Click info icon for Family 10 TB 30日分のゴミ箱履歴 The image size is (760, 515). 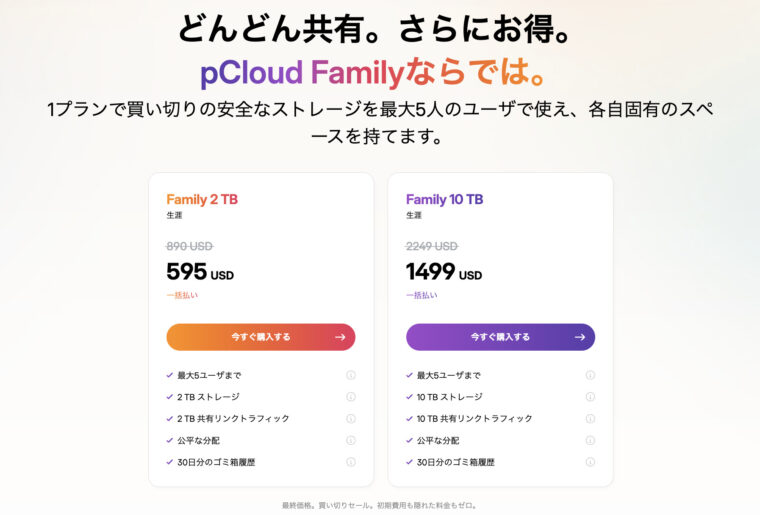click(x=590, y=462)
